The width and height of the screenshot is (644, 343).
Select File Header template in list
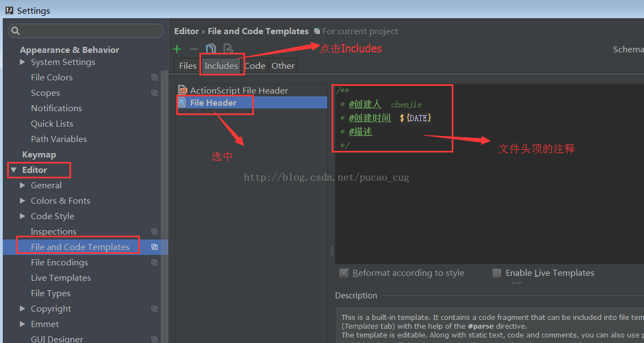click(x=213, y=103)
